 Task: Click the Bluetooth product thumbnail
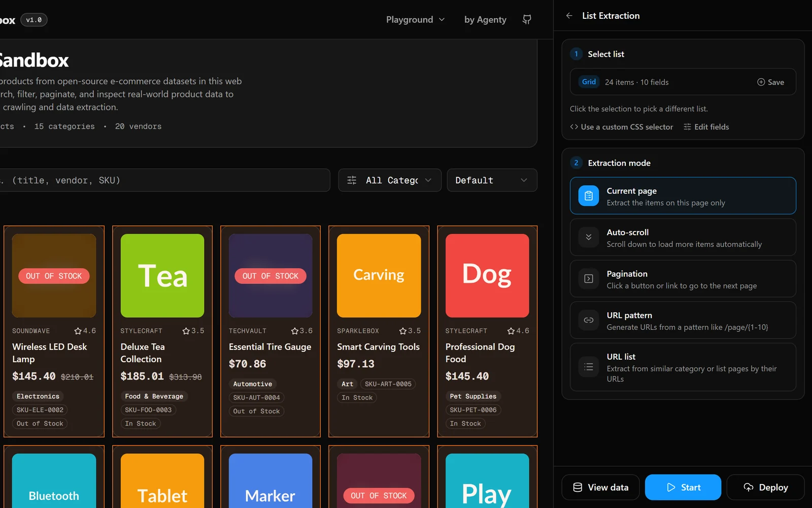tap(54, 481)
